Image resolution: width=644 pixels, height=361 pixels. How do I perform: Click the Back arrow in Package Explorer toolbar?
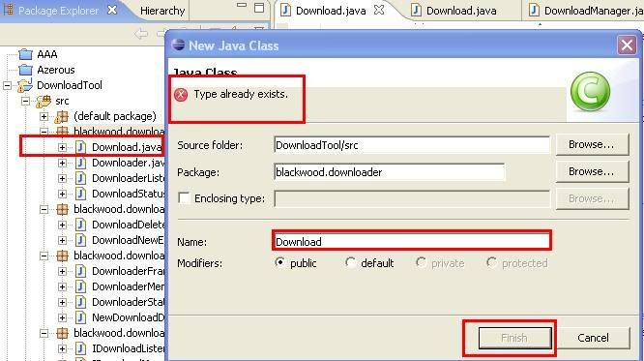(x=141, y=34)
